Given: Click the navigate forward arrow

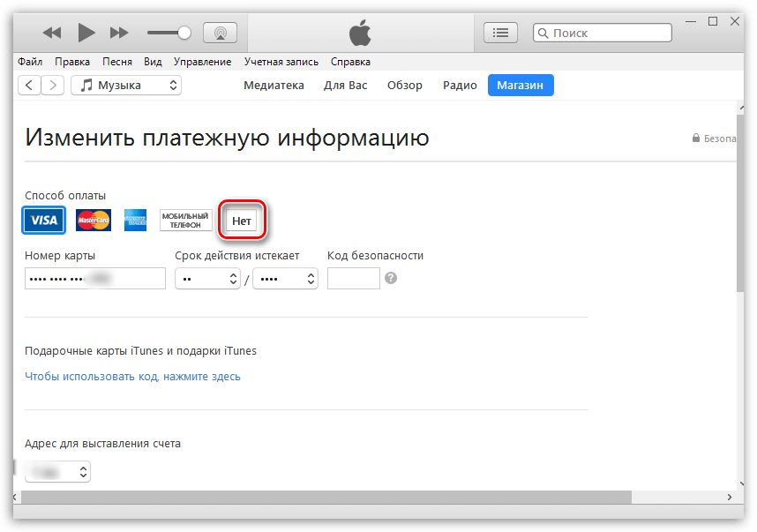Looking at the screenshot, I should pos(53,86).
